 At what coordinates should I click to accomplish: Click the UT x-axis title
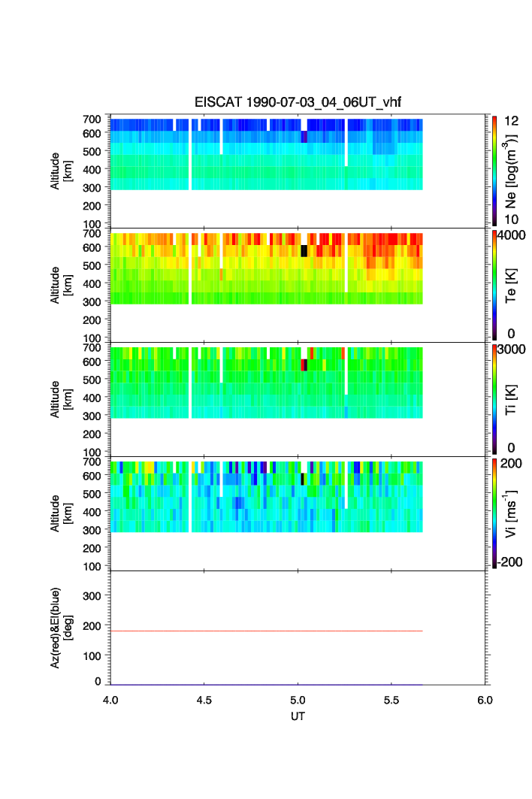298,716
